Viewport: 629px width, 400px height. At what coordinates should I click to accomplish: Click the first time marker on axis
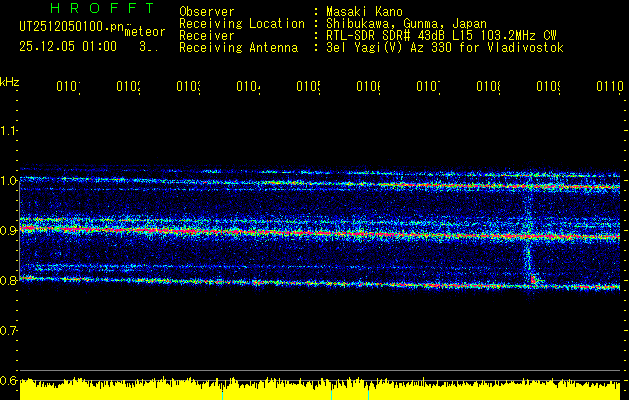[x=67, y=88]
